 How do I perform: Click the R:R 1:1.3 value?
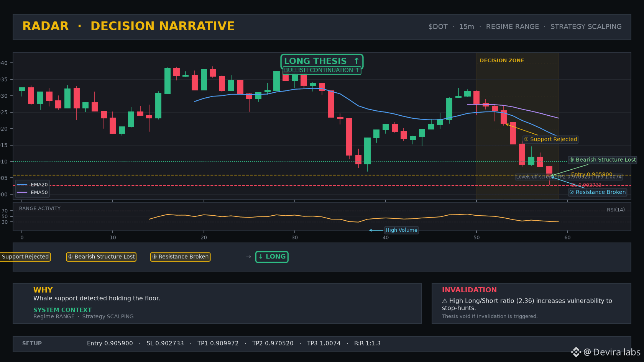point(367,344)
